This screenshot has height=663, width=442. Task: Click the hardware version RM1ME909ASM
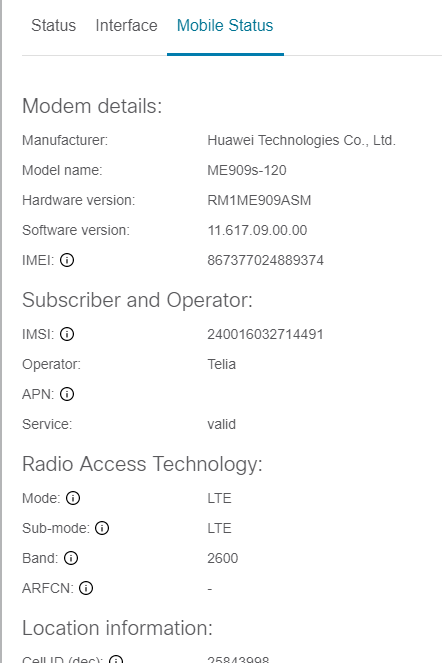tap(259, 200)
